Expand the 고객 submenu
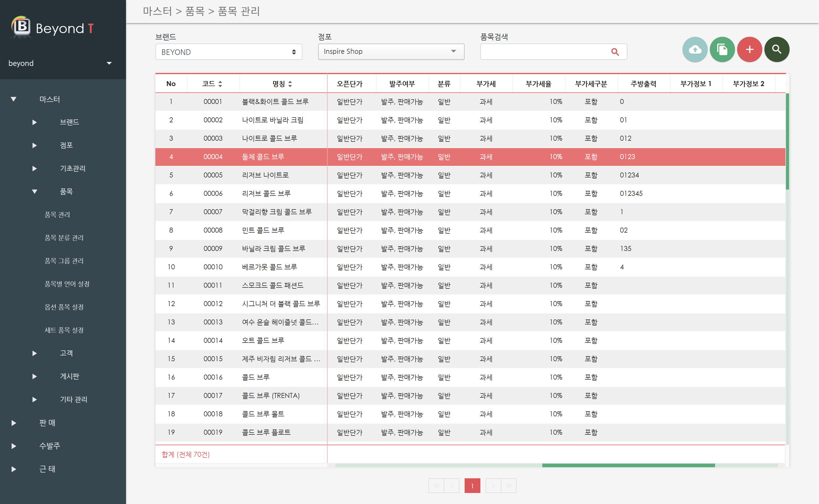Image resolution: width=819 pixels, height=504 pixels. click(x=34, y=353)
